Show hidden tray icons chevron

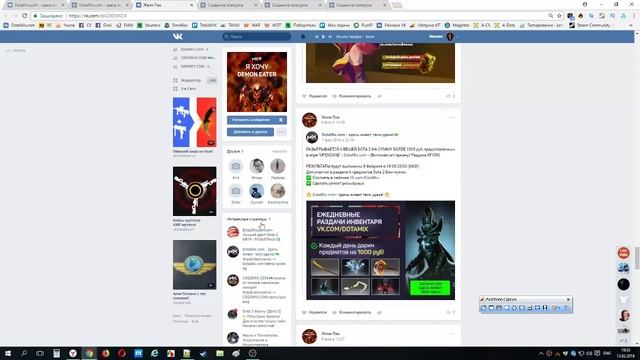point(541,353)
